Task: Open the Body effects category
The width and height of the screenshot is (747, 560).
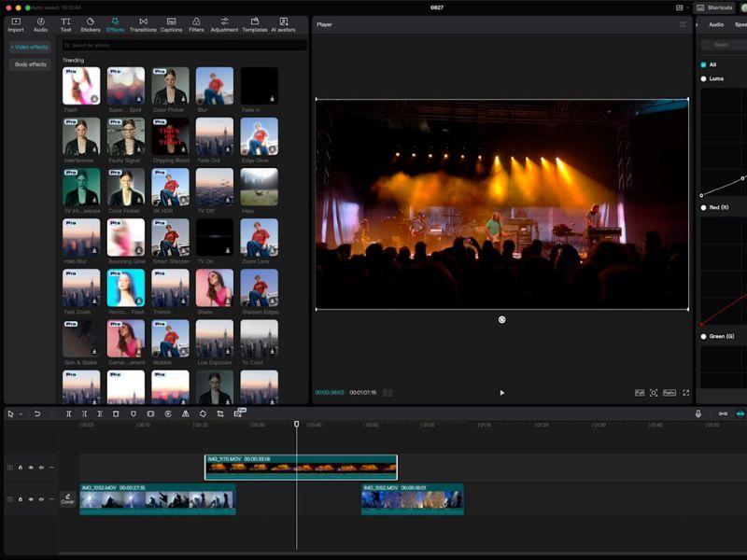Action: tap(30, 64)
